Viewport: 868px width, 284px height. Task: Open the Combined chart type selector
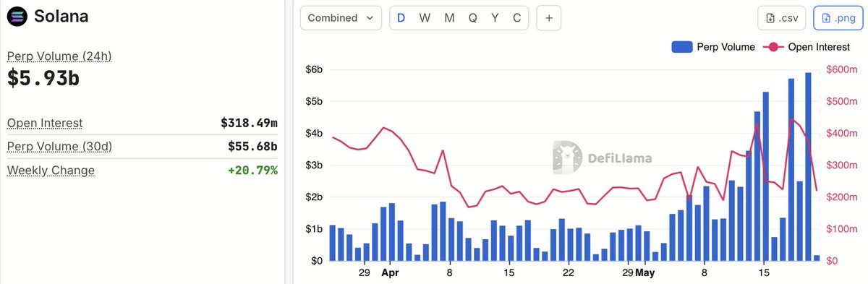coord(341,18)
